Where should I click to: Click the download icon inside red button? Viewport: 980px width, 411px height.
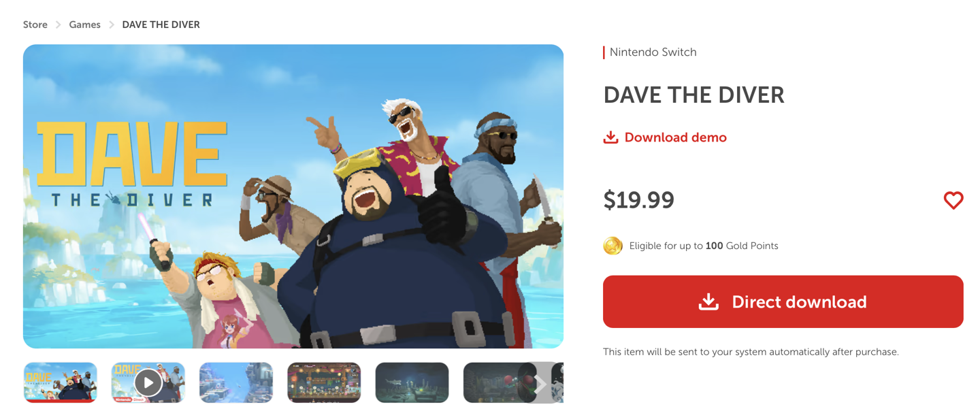point(708,301)
